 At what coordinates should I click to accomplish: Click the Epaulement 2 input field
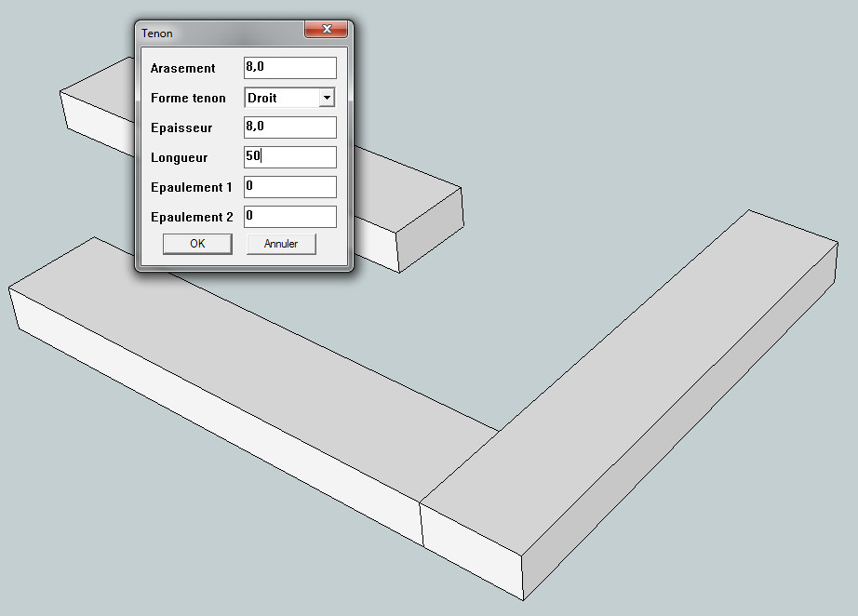[x=290, y=217]
